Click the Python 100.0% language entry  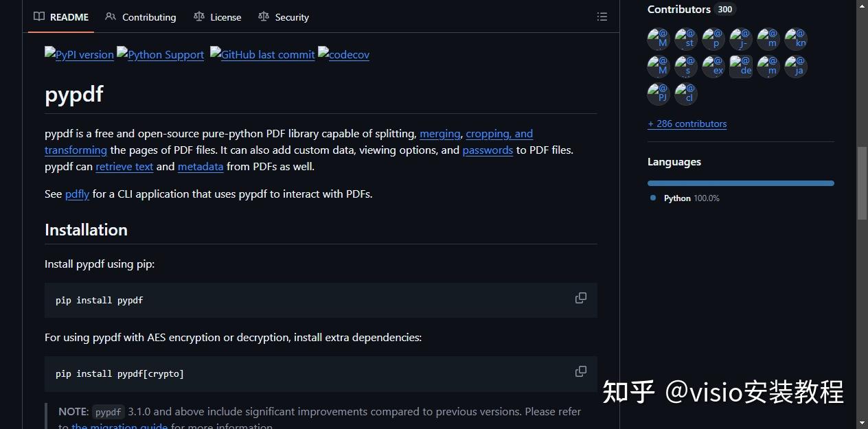pos(685,198)
